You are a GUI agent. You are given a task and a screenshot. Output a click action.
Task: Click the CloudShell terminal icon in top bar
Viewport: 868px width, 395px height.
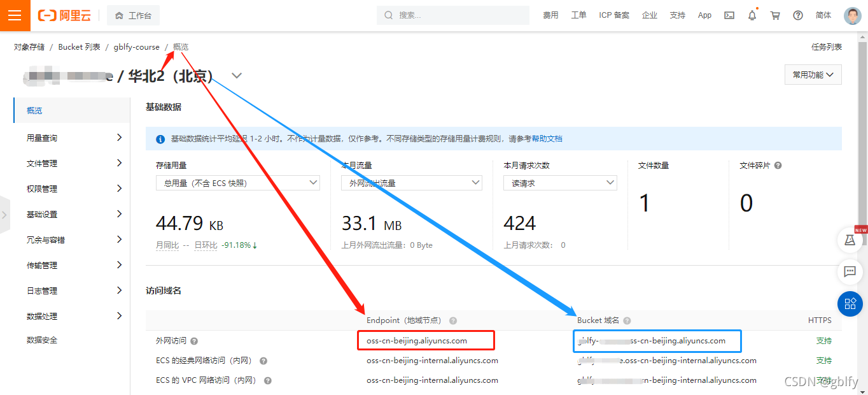point(729,15)
